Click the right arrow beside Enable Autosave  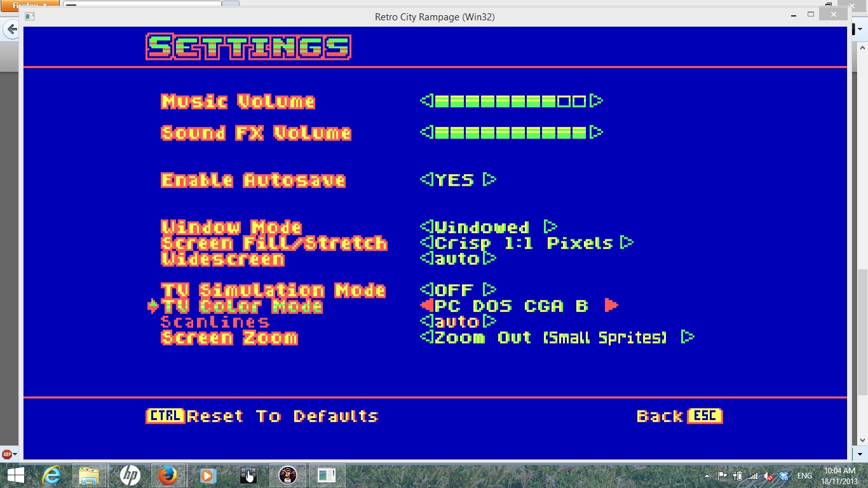[x=489, y=180]
